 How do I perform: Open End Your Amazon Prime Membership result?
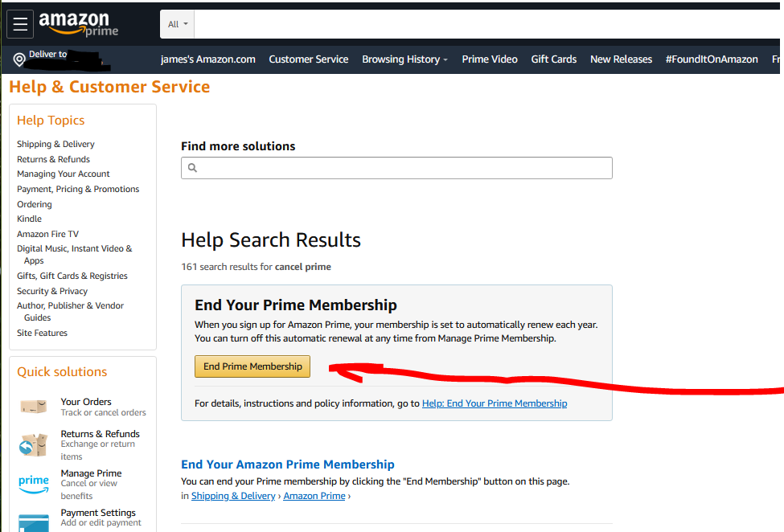[288, 464]
